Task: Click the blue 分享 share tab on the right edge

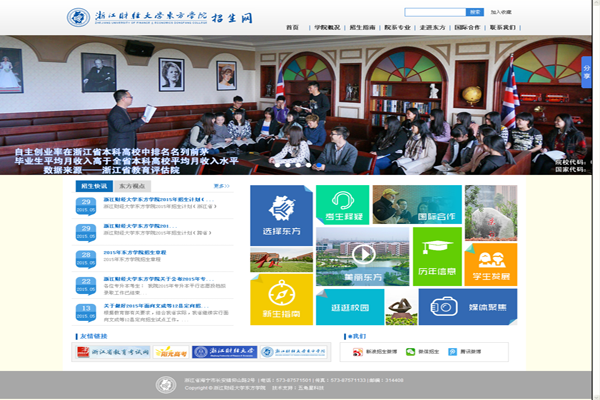Action: 586,72
